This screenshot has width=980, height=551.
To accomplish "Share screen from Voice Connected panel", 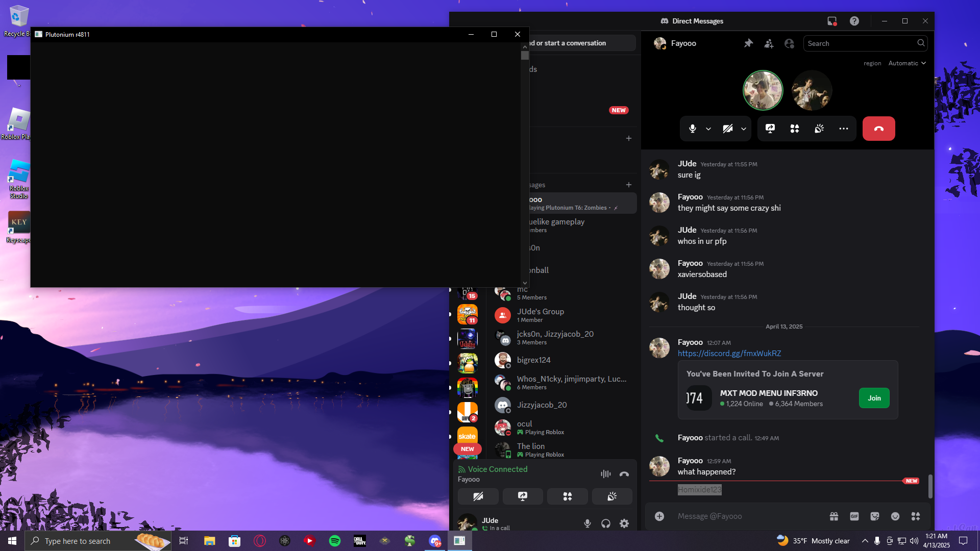I will pyautogui.click(x=523, y=496).
